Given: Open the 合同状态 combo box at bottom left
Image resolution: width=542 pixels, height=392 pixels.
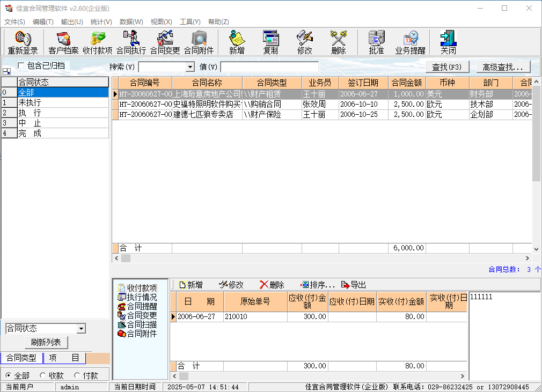Looking at the screenshot, I should [81, 328].
